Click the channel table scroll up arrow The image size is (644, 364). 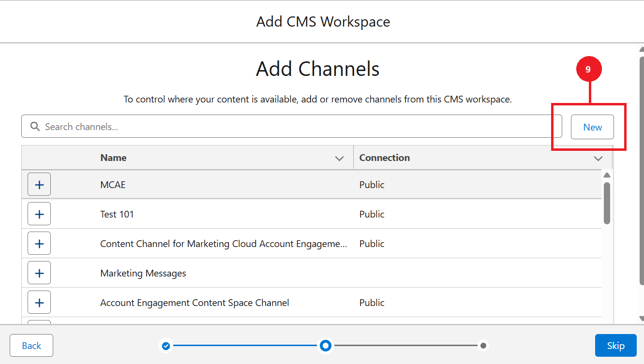(607, 175)
